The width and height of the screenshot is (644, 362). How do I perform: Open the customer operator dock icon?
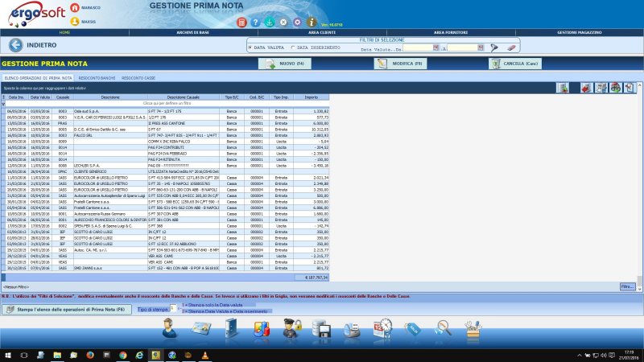click(x=169, y=328)
